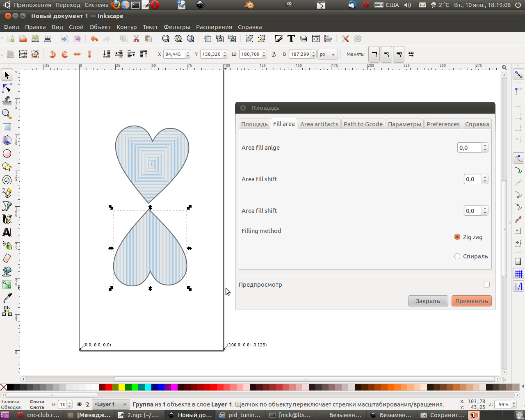Select the Tweak tool

coord(7,101)
